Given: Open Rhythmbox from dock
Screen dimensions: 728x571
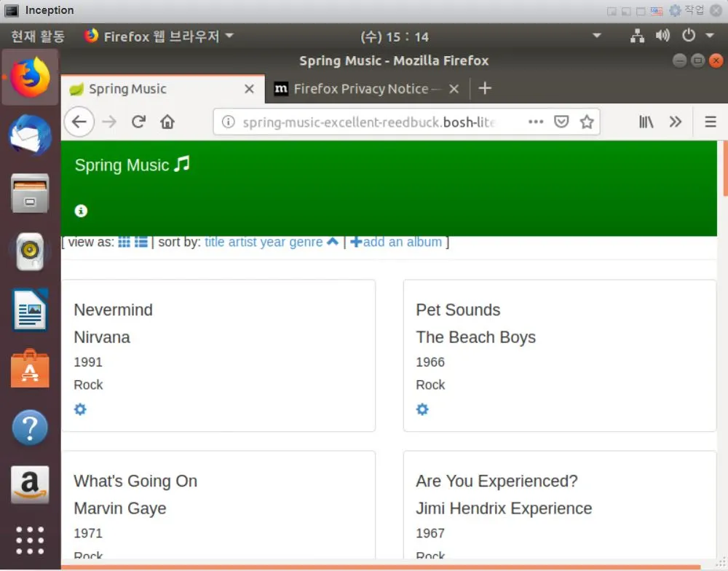Looking at the screenshot, I should click(x=30, y=251).
